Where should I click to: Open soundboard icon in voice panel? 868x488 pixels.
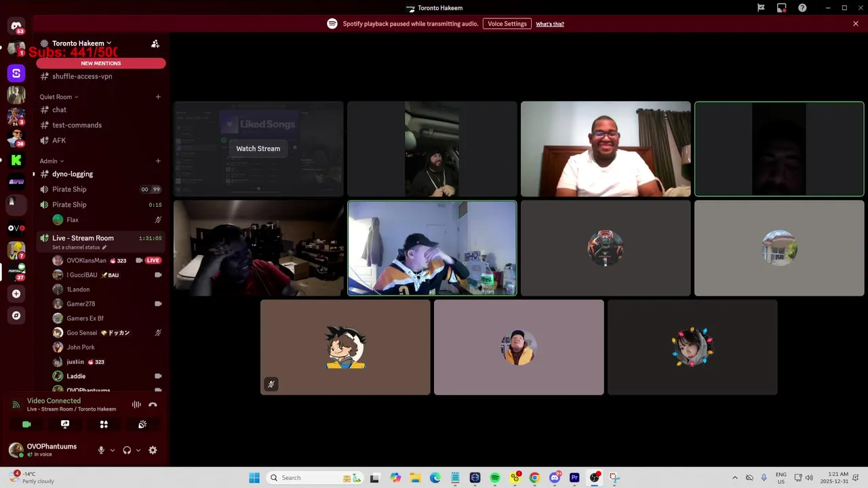[x=142, y=424]
